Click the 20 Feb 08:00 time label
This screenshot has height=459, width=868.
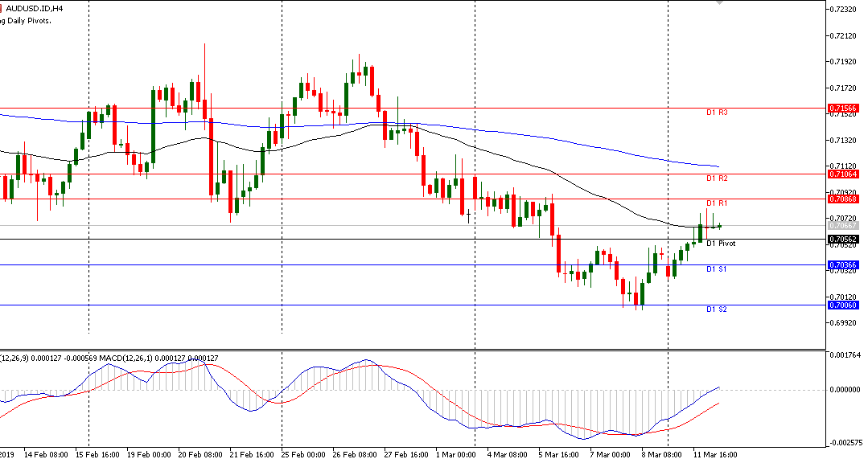pos(200,455)
